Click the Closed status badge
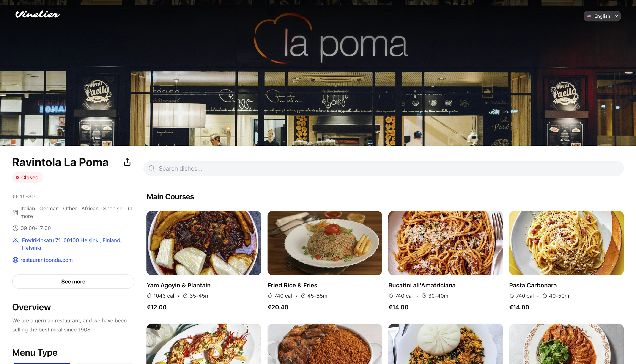 pos(28,177)
